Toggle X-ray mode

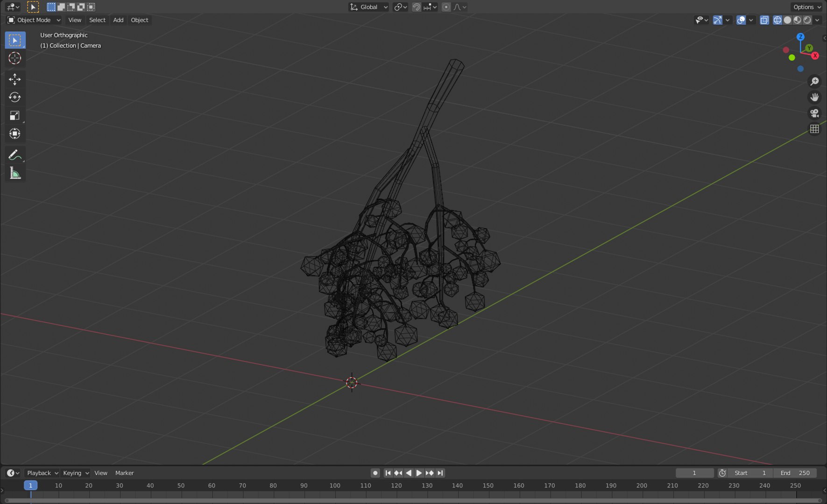(x=764, y=20)
